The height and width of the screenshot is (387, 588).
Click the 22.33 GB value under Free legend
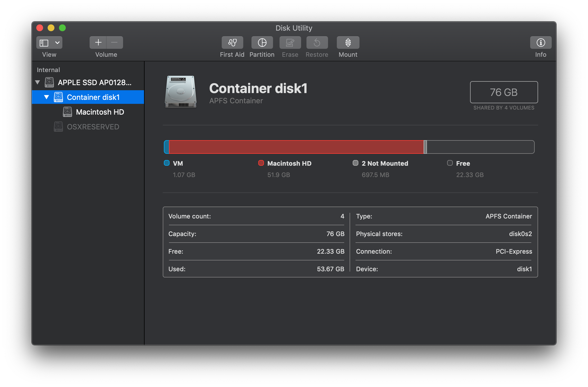coord(470,175)
